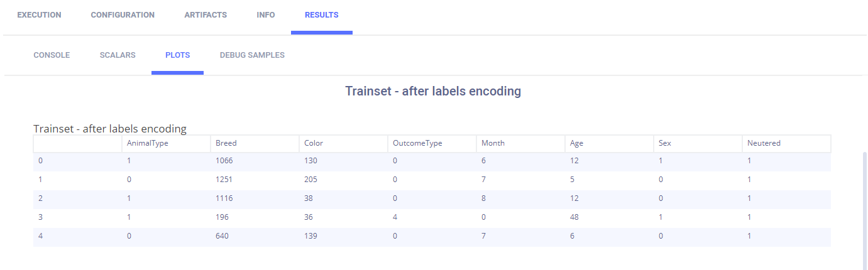Click the Results tab
Screen dimensions: 868x270
tap(321, 15)
